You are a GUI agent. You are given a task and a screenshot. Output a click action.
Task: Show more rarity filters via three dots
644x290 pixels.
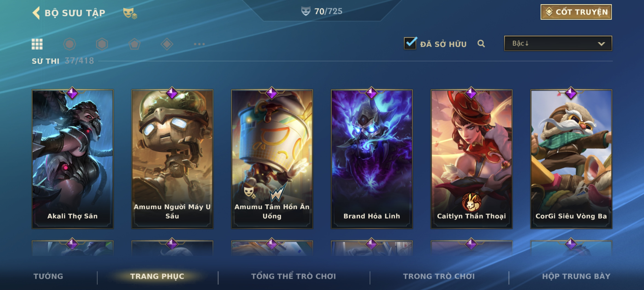click(x=199, y=44)
